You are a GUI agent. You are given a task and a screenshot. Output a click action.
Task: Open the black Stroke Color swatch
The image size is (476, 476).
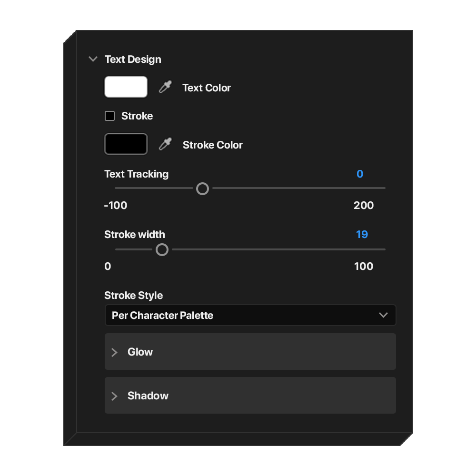point(126,144)
